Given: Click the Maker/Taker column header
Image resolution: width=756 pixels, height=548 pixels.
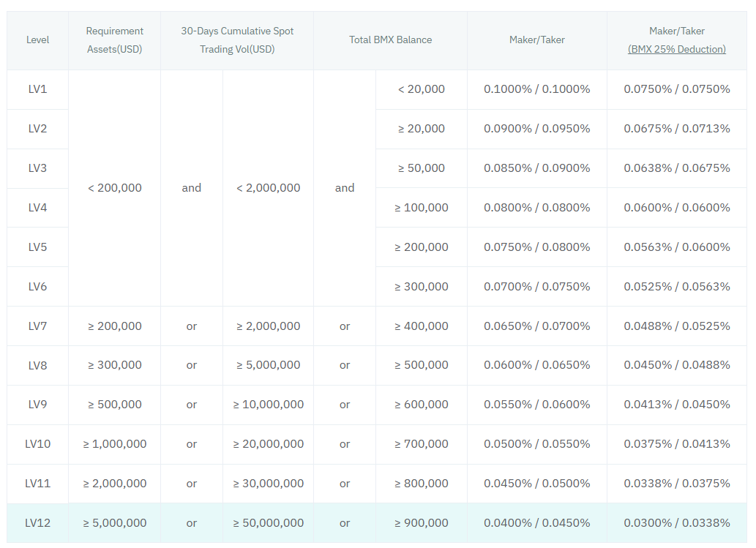Looking at the screenshot, I should point(536,40).
